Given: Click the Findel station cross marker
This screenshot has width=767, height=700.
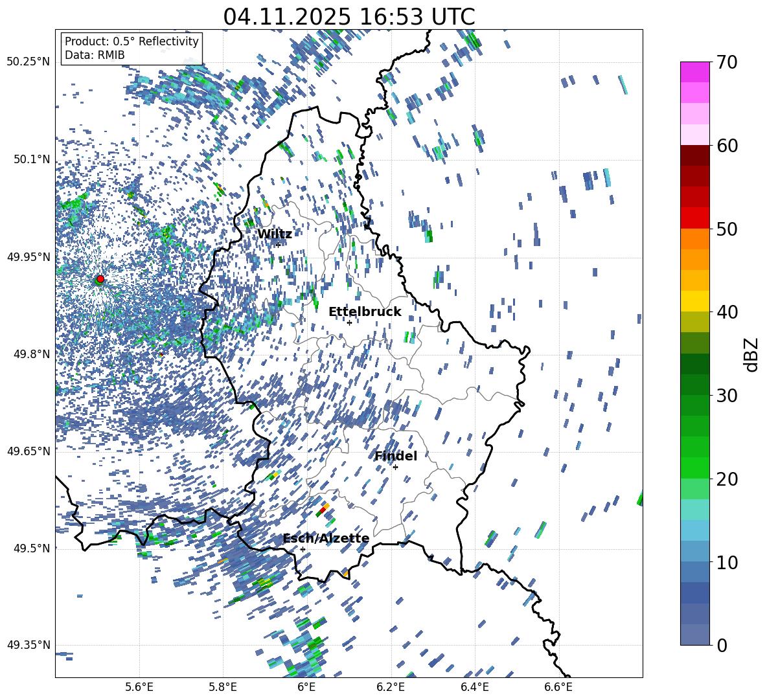Looking at the screenshot, I should coord(395,467).
